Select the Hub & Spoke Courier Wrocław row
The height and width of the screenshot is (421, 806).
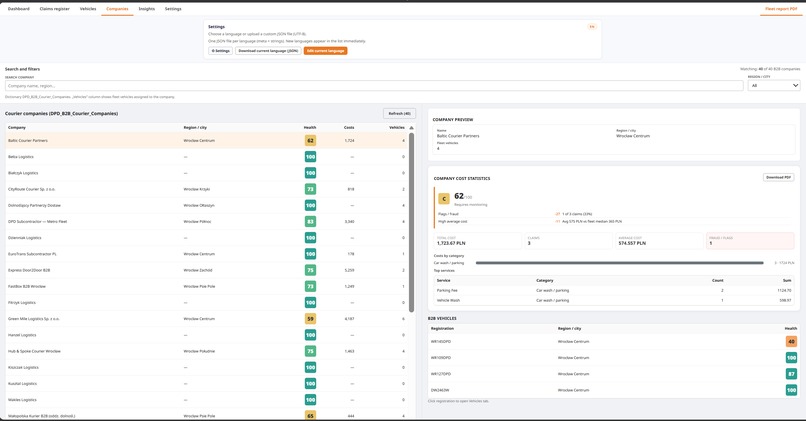point(207,351)
